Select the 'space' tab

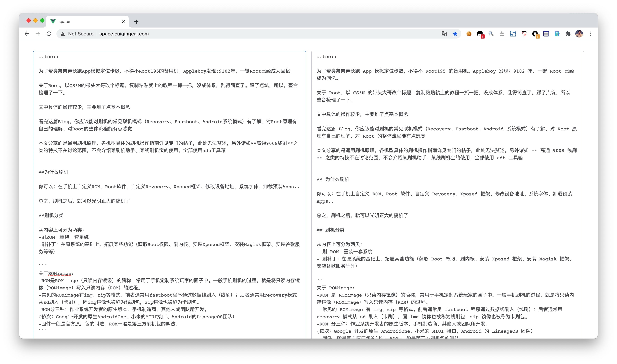point(88,22)
